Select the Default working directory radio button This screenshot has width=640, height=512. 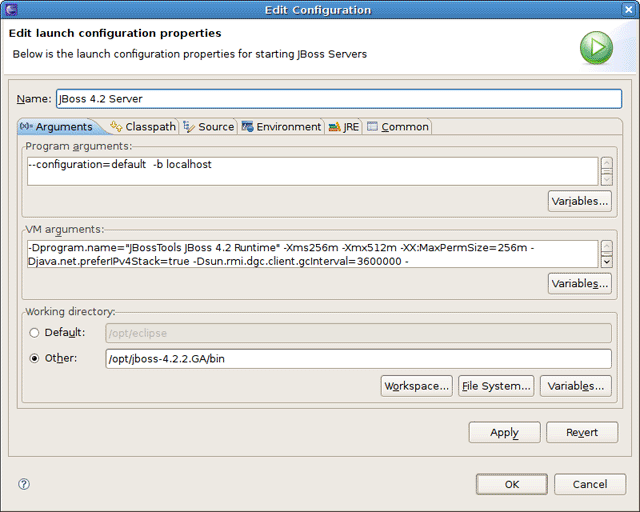(36, 332)
